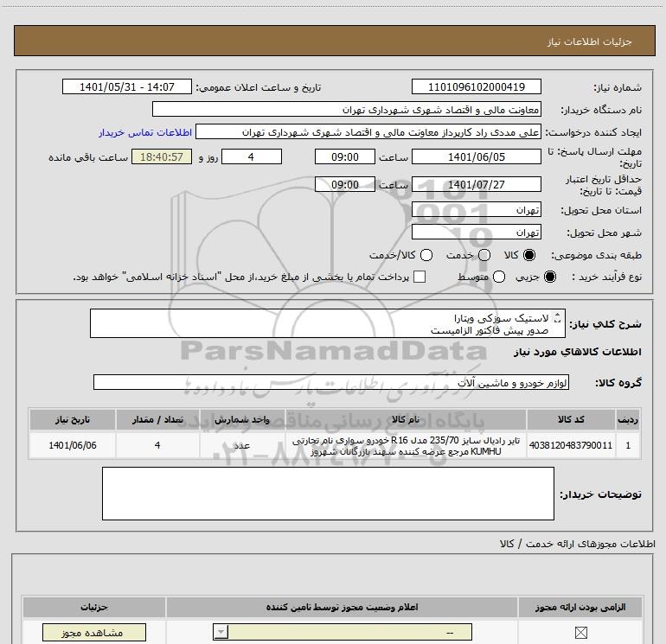Click the price validity time field next to 1401/07/27
Image resolution: width=666 pixels, height=644 pixels.
click(345, 184)
